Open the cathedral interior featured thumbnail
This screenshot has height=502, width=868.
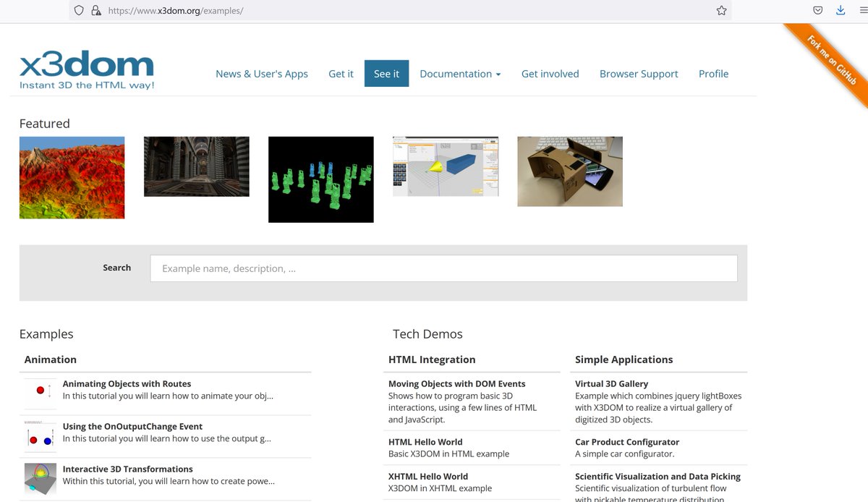click(197, 166)
